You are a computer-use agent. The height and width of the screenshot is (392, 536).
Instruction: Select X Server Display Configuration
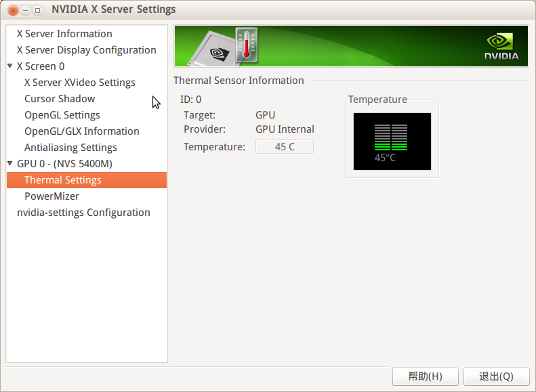pyautogui.click(x=87, y=50)
